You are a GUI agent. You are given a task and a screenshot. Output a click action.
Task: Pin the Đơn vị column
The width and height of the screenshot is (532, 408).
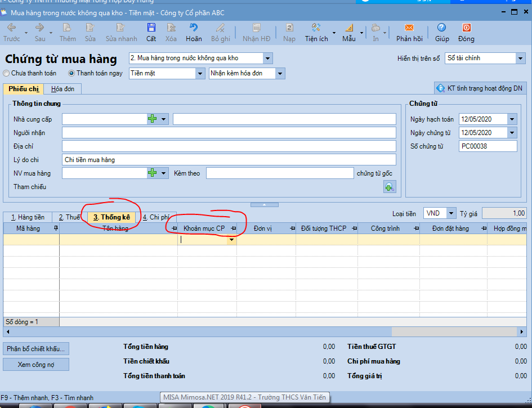[292, 228]
